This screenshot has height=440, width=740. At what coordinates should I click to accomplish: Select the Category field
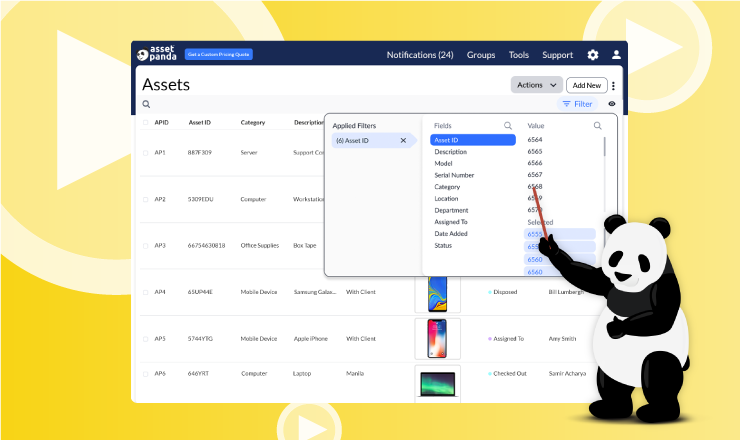click(x=447, y=187)
